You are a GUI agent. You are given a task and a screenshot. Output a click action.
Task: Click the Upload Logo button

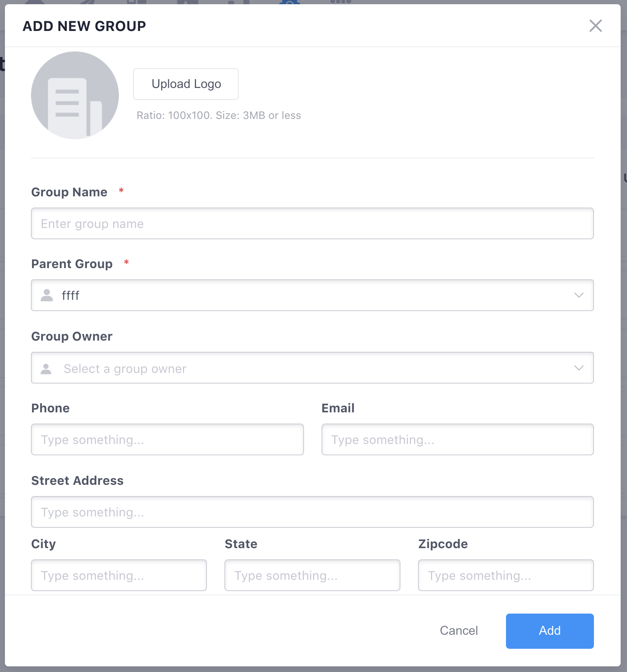(186, 84)
